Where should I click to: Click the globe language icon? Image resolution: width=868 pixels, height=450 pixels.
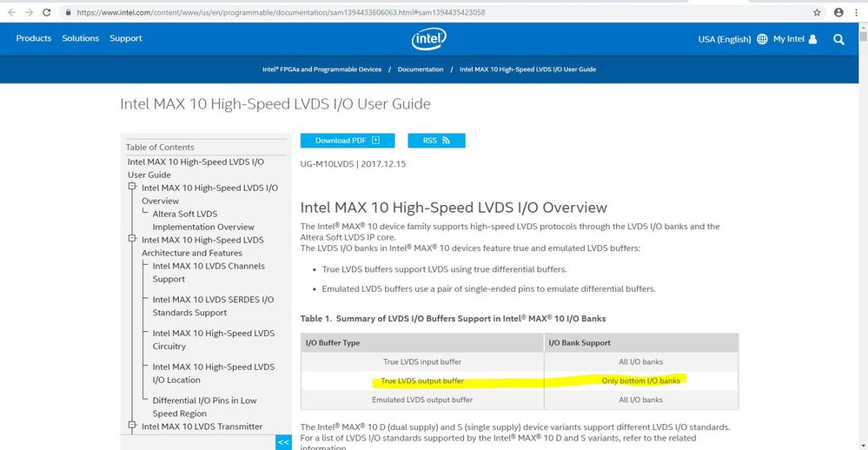pos(762,39)
